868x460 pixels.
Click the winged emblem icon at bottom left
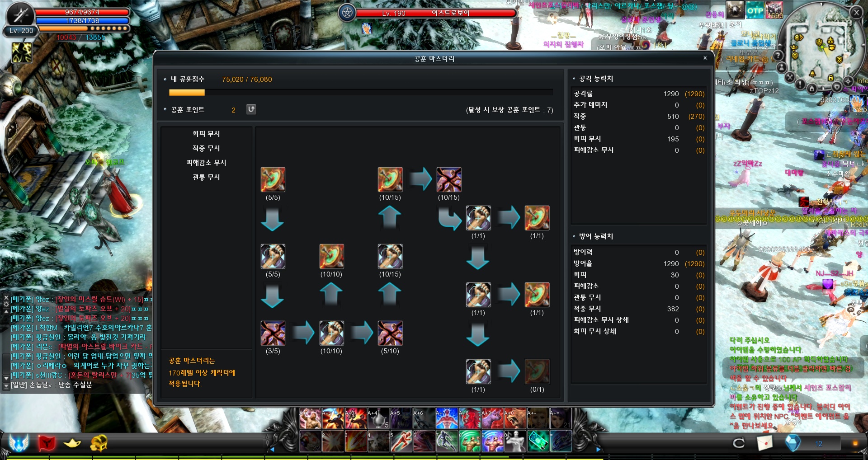click(x=19, y=443)
